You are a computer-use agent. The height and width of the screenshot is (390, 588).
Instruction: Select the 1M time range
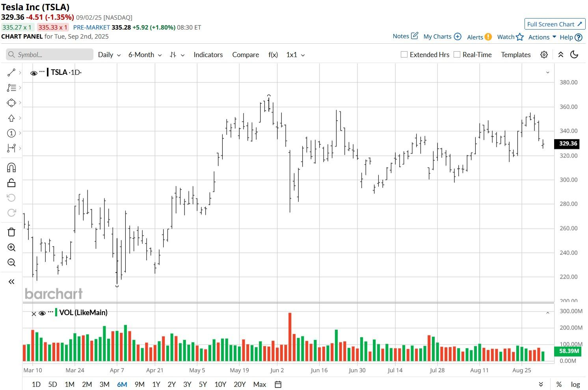pos(69,384)
